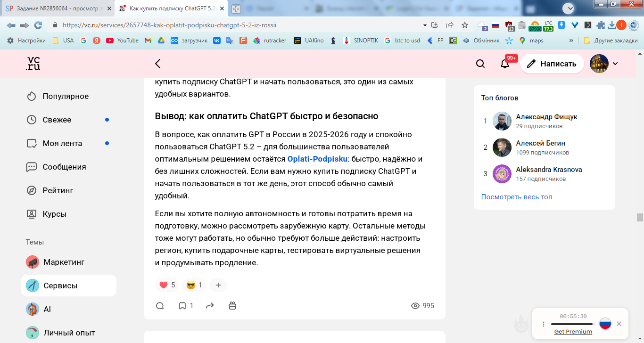Click the Посмотреть весь топ link
Image resolution: width=644 pixels, height=343 pixels.
click(x=517, y=197)
